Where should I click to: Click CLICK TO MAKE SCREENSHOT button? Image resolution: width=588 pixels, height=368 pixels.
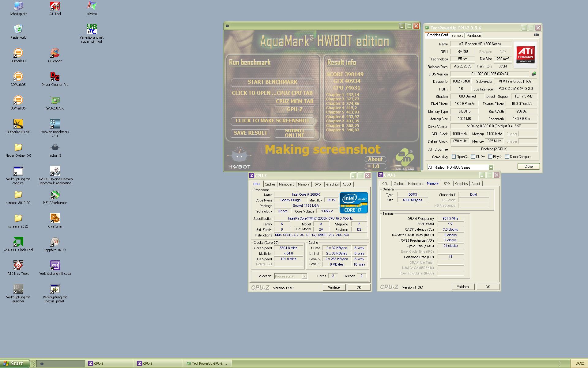point(272,121)
